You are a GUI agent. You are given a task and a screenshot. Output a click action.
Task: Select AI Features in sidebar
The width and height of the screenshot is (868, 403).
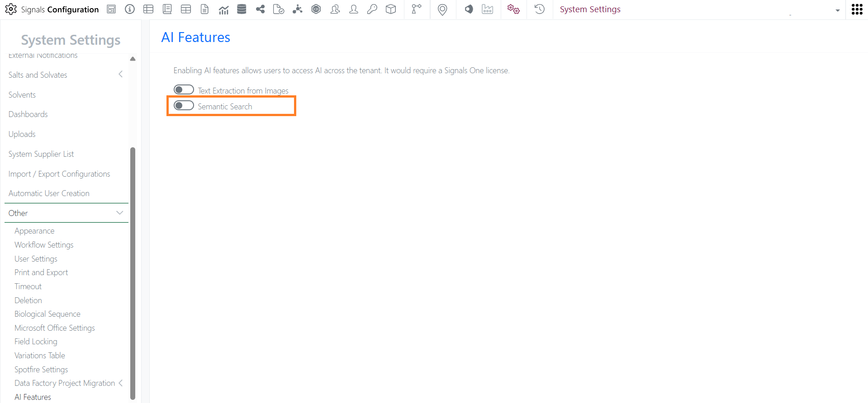click(x=33, y=397)
